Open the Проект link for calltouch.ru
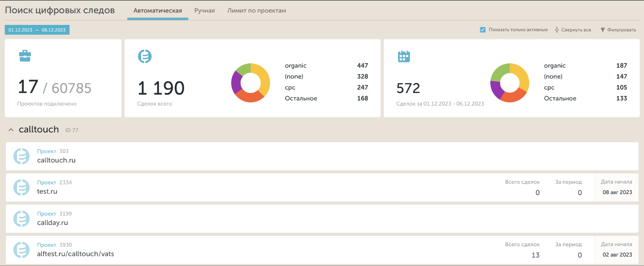Image resolution: width=644 pixels, height=266 pixels. tap(47, 151)
